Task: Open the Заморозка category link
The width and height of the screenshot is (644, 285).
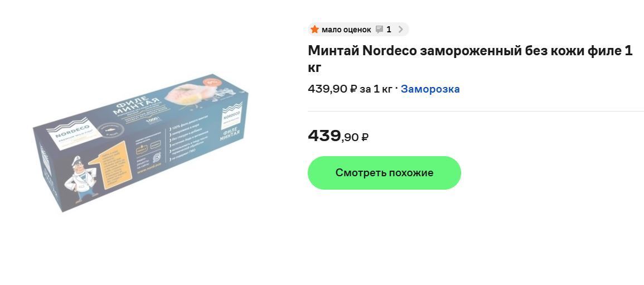Action: [430, 89]
